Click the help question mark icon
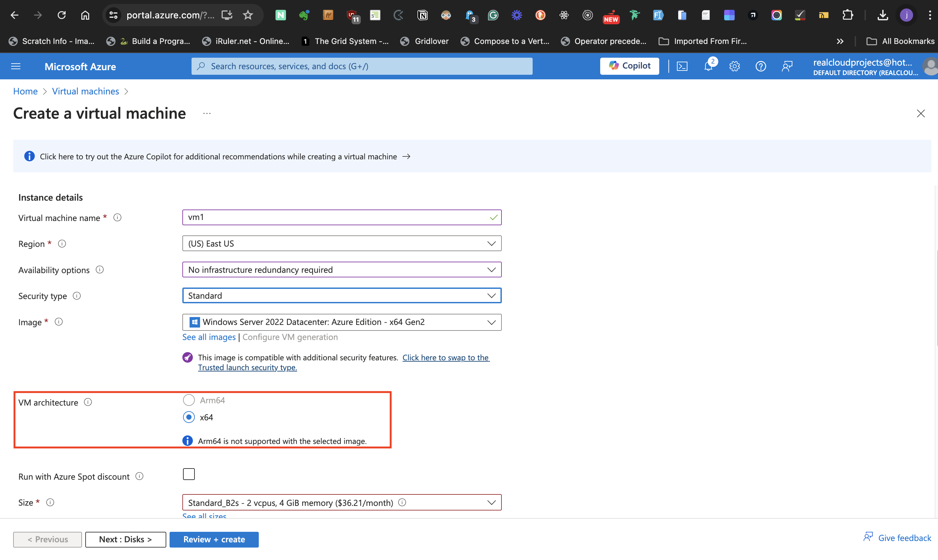938x560 pixels. click(760, 67)
